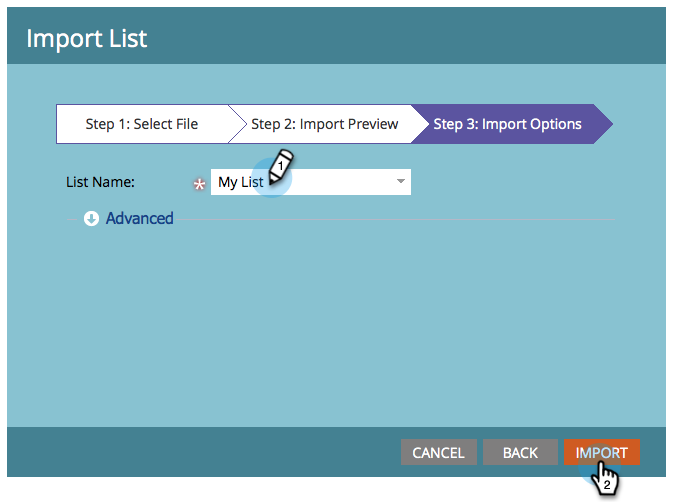Image resolution: width=673 pixels, height=503 pixels.
Task: Open the List Name dropdown arrow
Action: 400,182
